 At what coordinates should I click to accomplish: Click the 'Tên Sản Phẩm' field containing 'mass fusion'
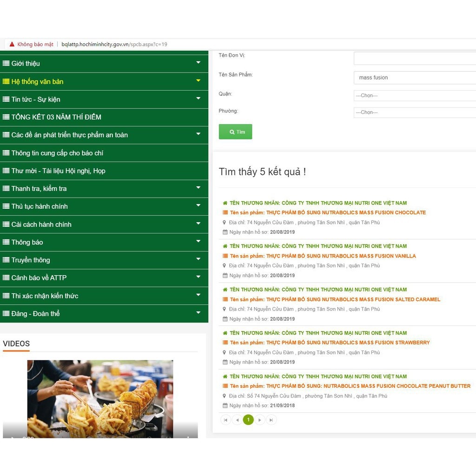(415, 78)
